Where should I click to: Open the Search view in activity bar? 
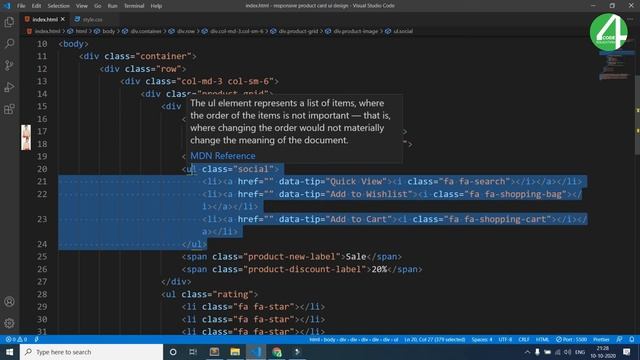coord(9,43)
